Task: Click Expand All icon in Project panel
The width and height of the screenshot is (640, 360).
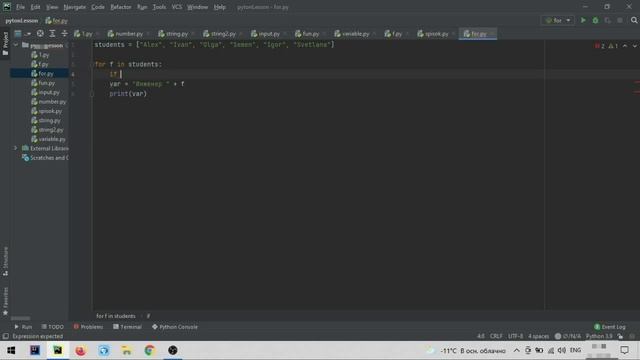Action: point(52,34)
